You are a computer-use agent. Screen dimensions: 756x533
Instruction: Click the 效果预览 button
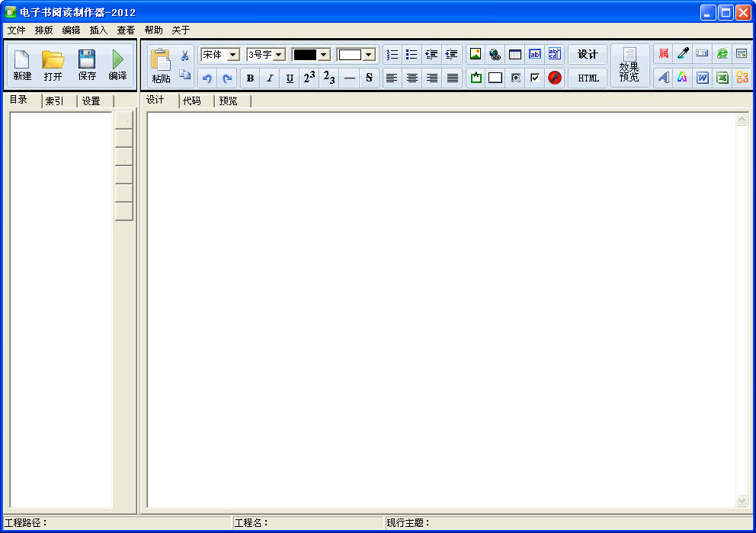(x=629, y=66)
